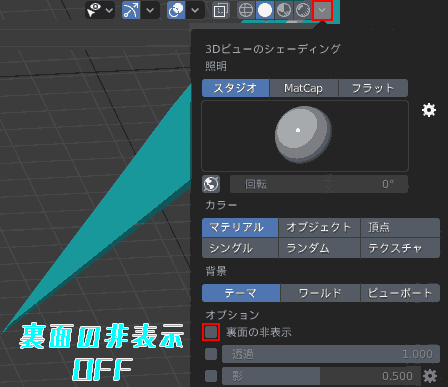Set color mode to テクスチャ
The image size is (448, 387).
[x=400, y=248]
